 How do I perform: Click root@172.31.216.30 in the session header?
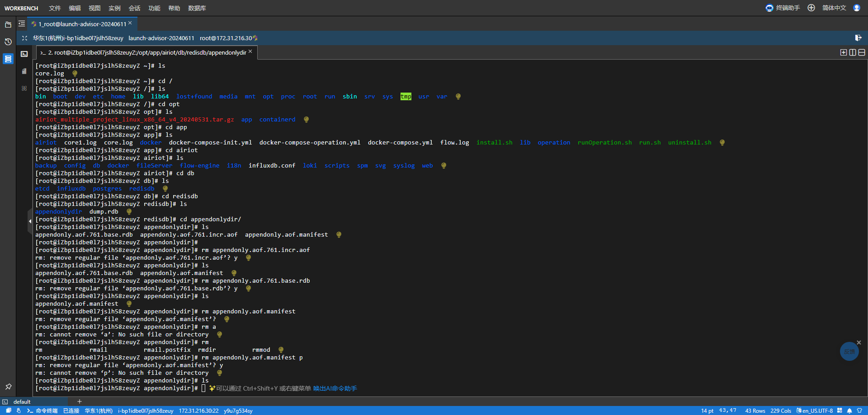coord(226,38)
